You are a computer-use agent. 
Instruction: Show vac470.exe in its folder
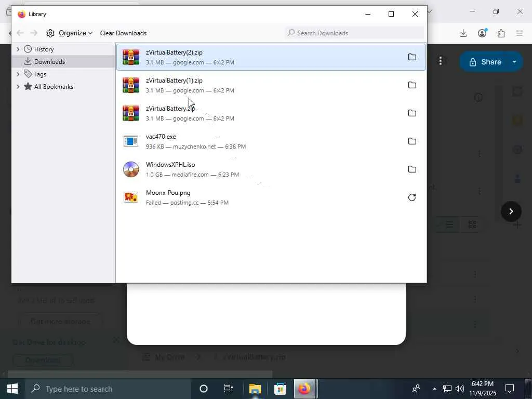412,141
